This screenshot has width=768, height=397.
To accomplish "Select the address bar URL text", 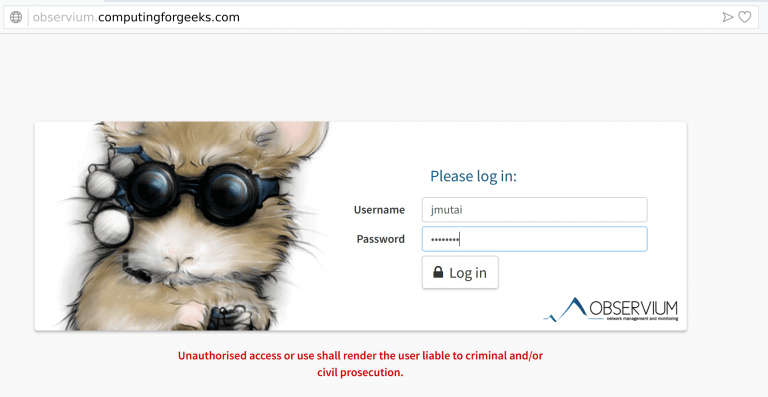I will click(x=136, y=17).
